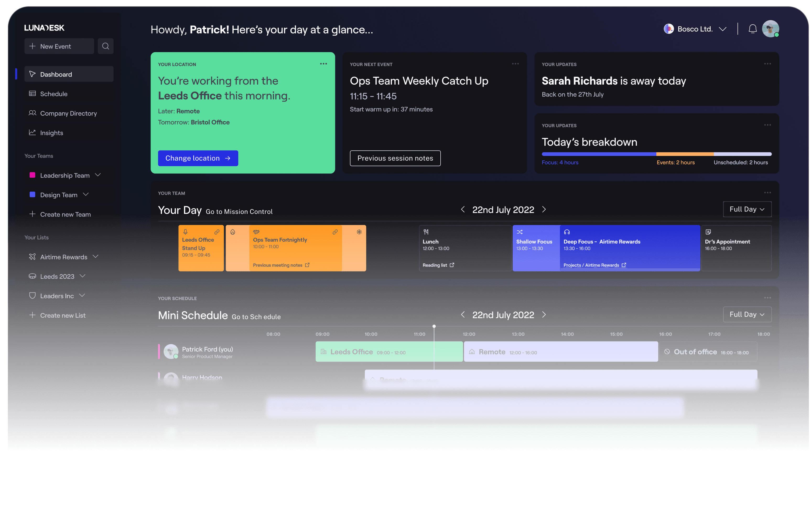Click the Today's breakdown Focus progress bar
The width and height of the screenshot is (811, 532).
(x=599, y=154)
